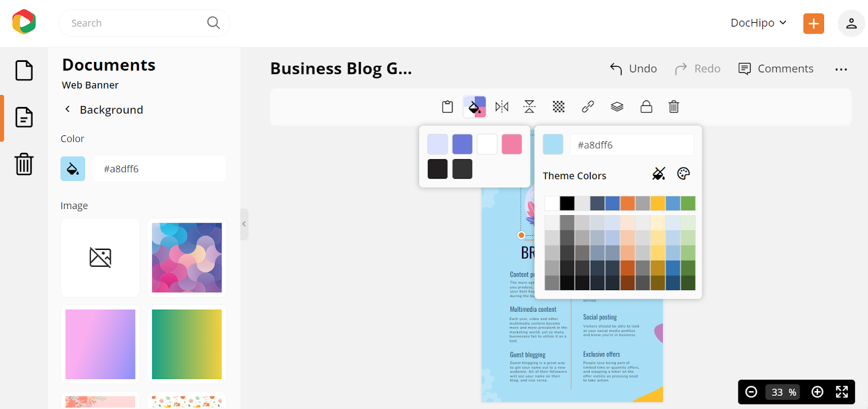Viewport: 868px width, 409px height.
Task: Toggle the color fill bucket in toolbar
Action: 475,107
